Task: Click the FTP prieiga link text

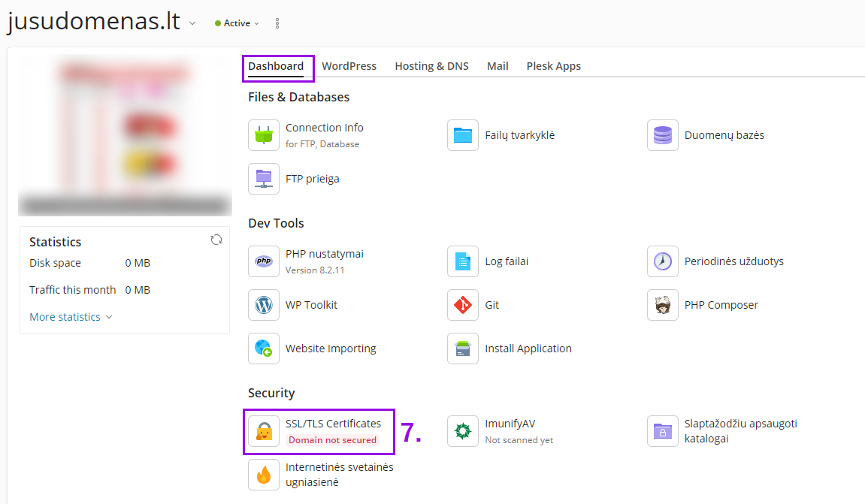Action: point(312,179)
